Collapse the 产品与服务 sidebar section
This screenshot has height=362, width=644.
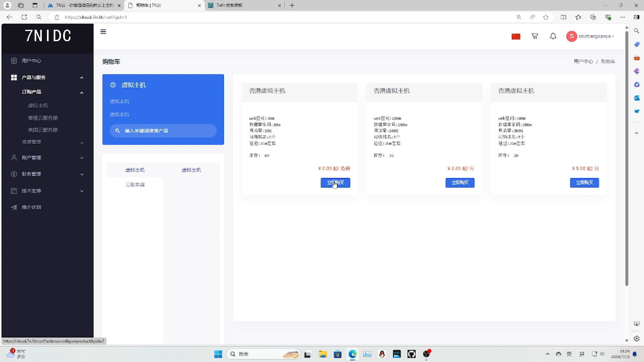[47, 77]
